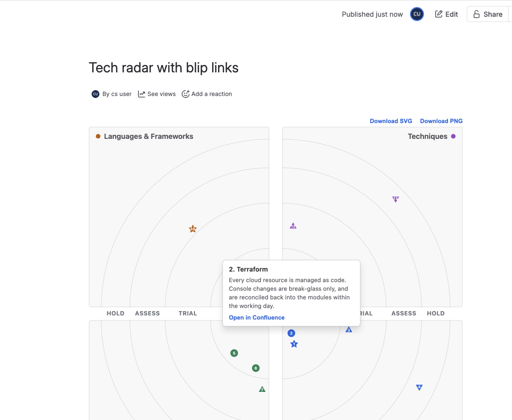This screenshot has height=420, width=512.
Task: Open the Share button with lock icon
Action: (x=487, y=14)
